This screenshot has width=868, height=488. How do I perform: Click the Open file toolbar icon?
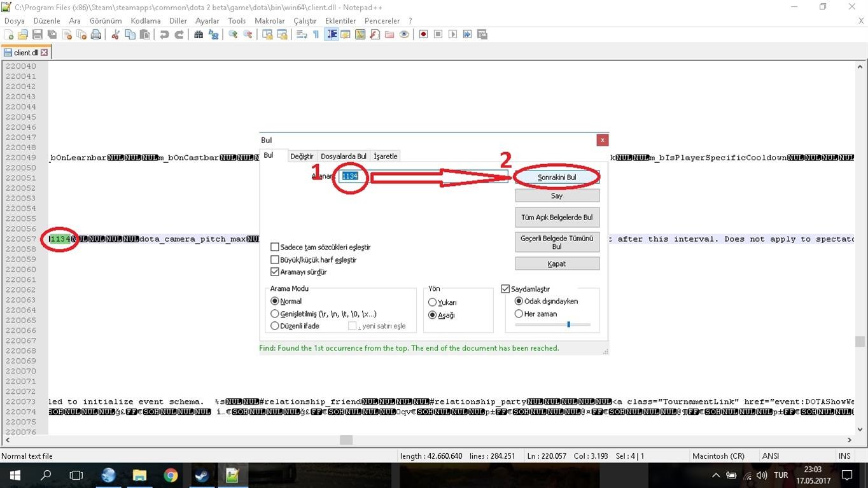pos(23,34)
